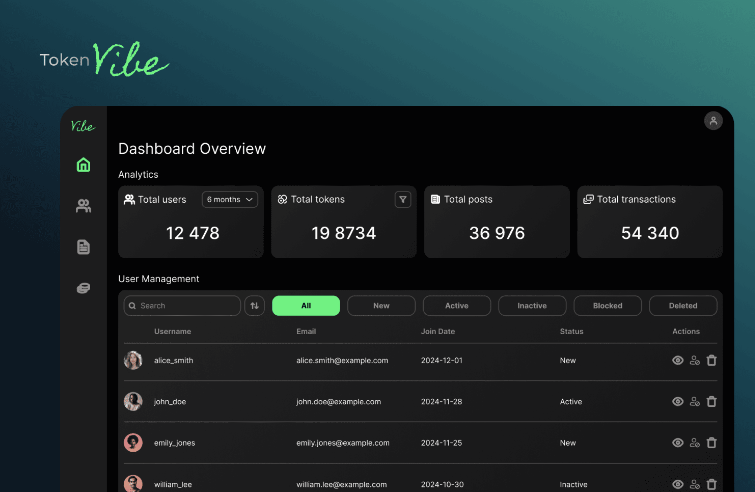Edit permissions for john_doe user icon
755x492 pixels.
[x=695, y=401]
